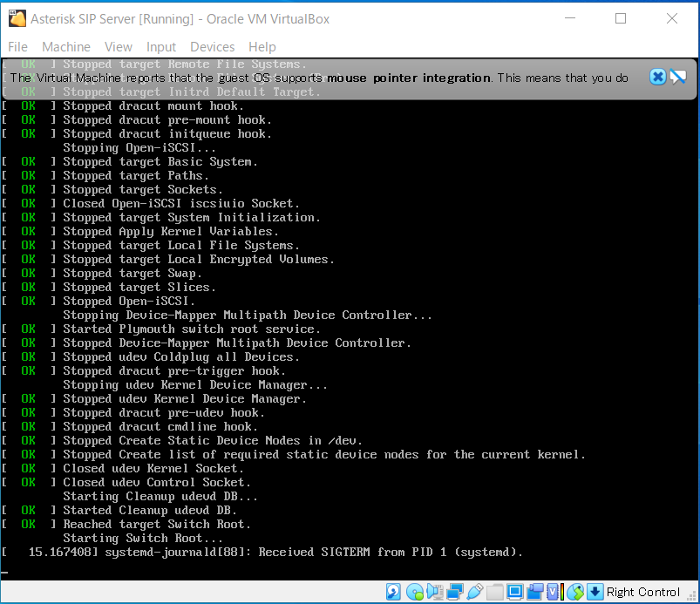Open the audio status indicator
This screenshot has height=604, width=700.
pos(434,592)
